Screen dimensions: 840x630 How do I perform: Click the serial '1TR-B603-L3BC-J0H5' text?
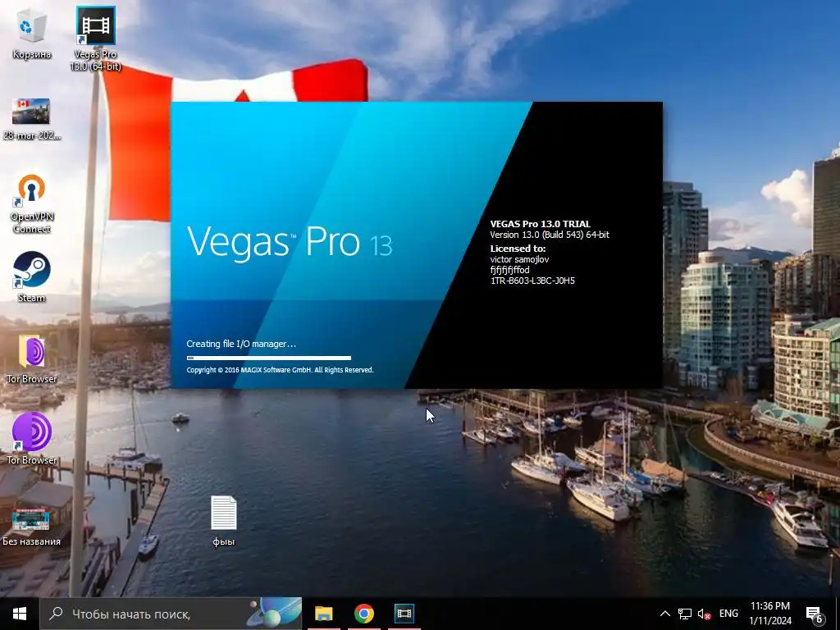coord(532,281)
